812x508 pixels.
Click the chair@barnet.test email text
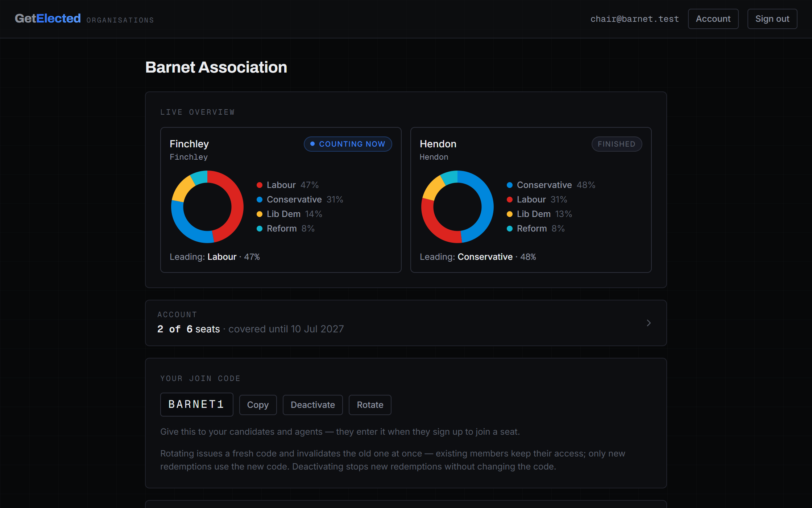[x=634, y=19]
